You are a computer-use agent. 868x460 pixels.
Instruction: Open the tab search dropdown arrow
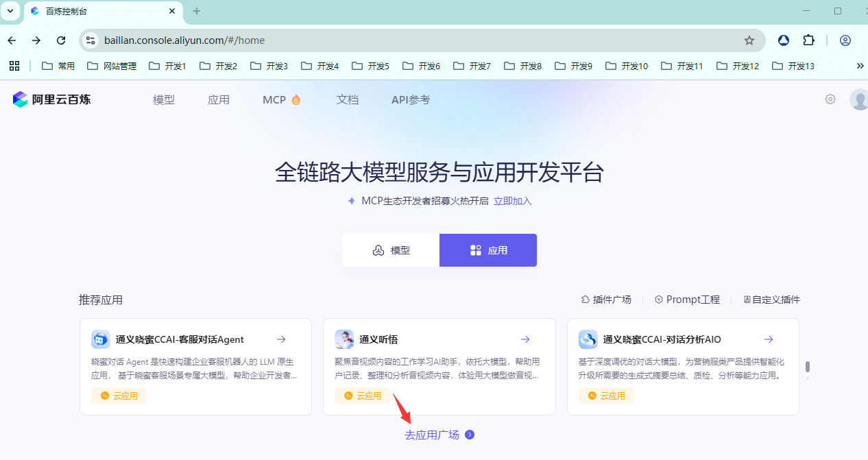(x=10, y=11)
